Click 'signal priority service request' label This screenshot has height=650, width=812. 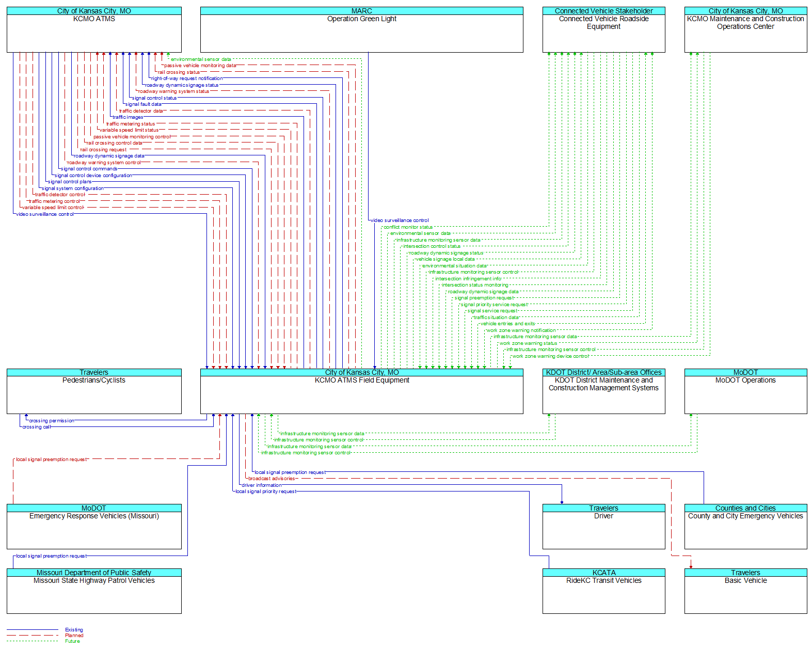[495, 305]
